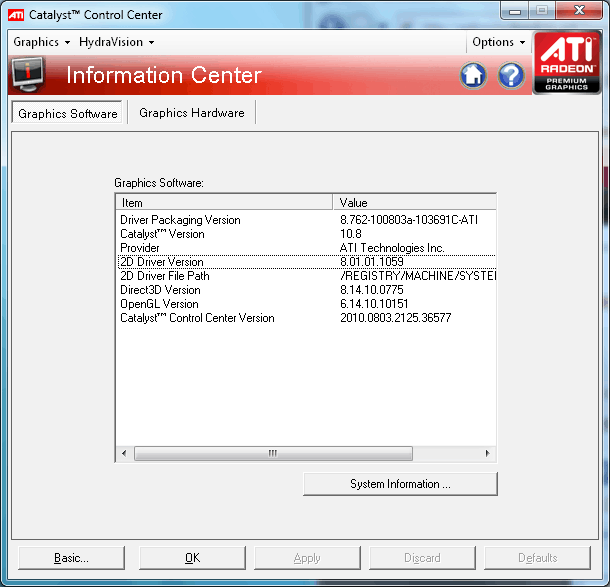Viewport: 610px width, 587px height.
Task: Click the value 8.01.01.1059
Action: [372, 262]
